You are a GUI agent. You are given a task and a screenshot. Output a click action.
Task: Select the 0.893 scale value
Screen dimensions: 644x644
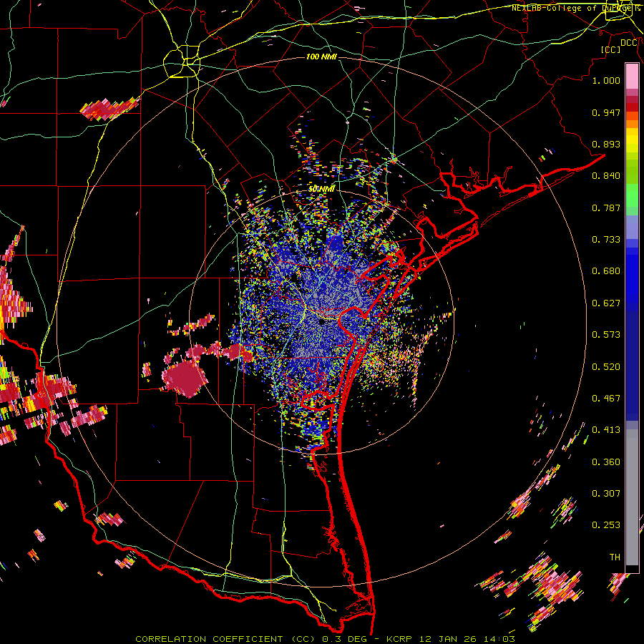coord(606,144)
